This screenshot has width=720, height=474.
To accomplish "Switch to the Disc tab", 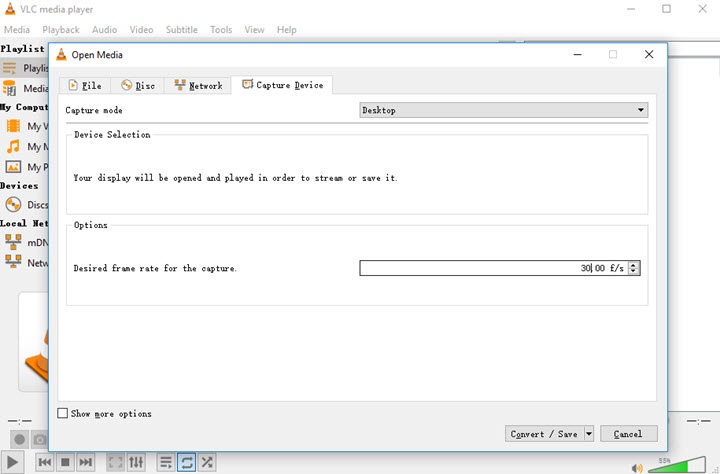I will tap(138, 85).
